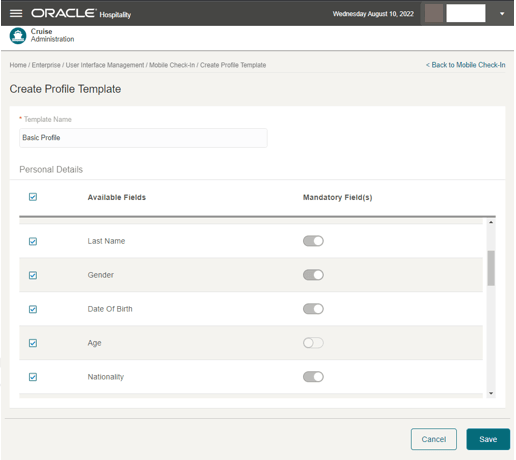Click the fields list scroll up arrow
The image size is (516, 460).
coord(491,222)
